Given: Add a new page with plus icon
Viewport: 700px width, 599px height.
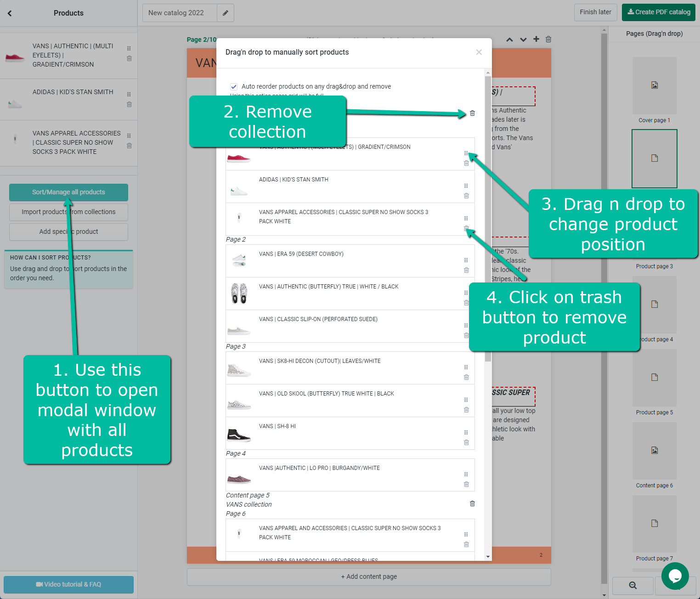Looking at the screenshot, I should point(536,39).
